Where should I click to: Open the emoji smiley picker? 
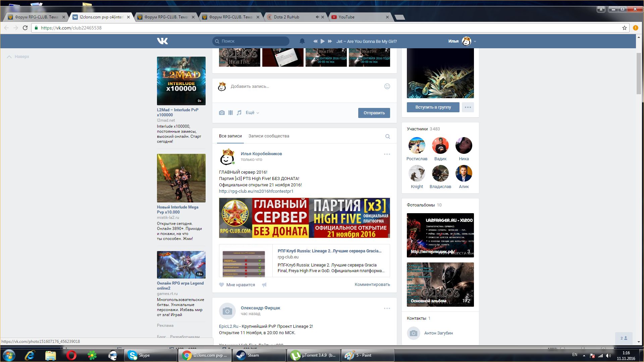387,86
